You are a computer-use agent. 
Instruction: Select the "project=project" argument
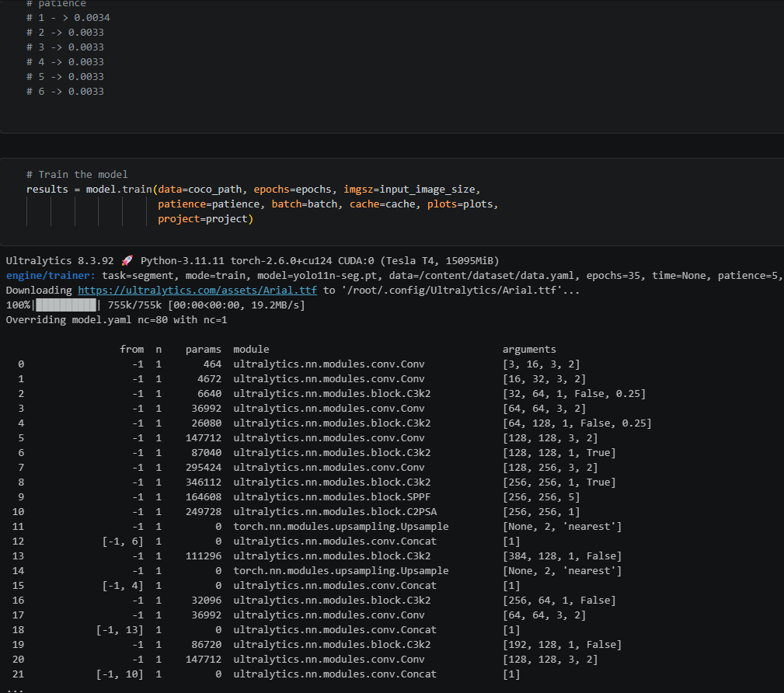(x=203, y=219)
